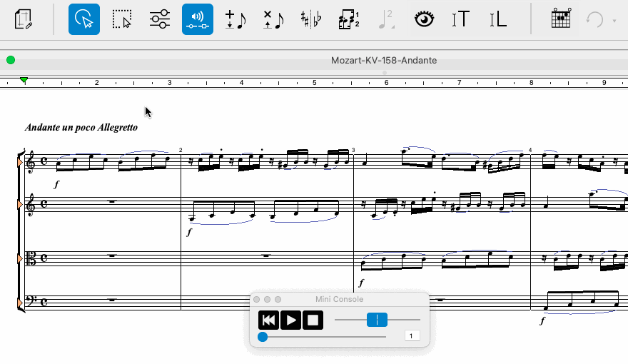Select the lyrics insertion tool
Viewport: 628px width, 364px height.
point(498,19)
